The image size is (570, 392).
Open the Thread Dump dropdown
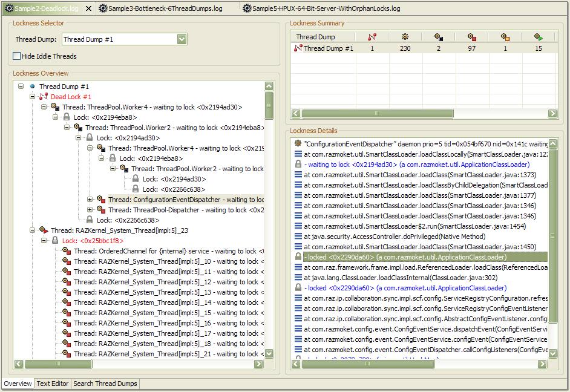tap(182, 39)
